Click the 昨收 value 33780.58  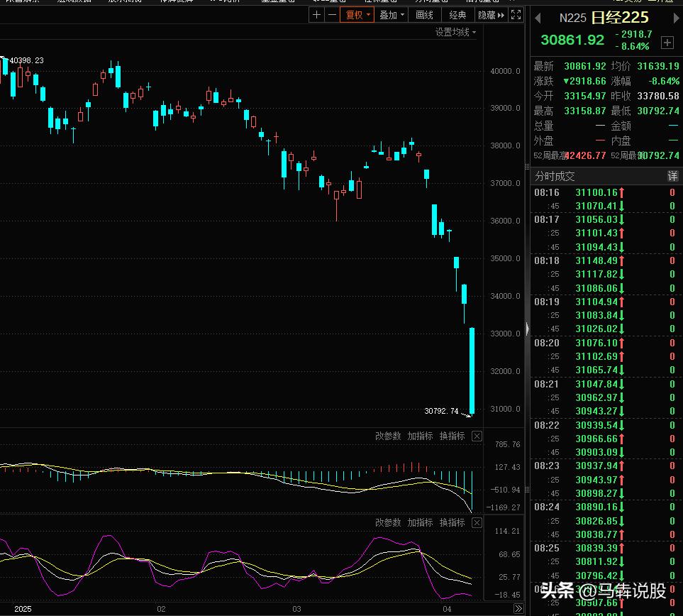(657, 96)
